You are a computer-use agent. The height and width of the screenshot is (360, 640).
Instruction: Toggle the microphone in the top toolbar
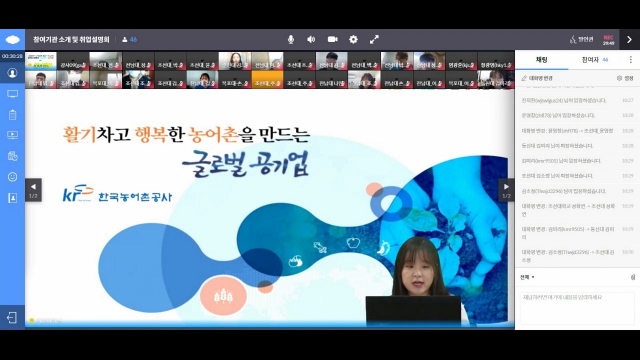click(291, 39)
